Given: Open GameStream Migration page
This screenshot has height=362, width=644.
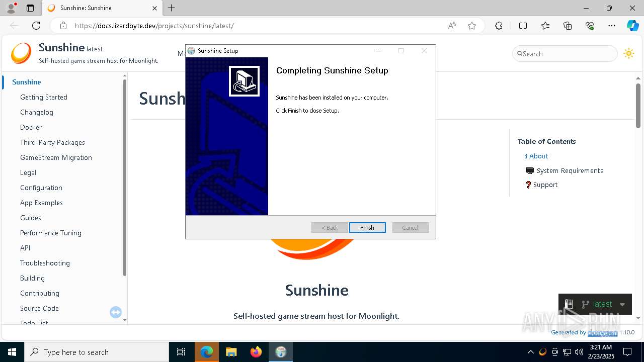Looking at the screenshot, I should pos(56,157).
